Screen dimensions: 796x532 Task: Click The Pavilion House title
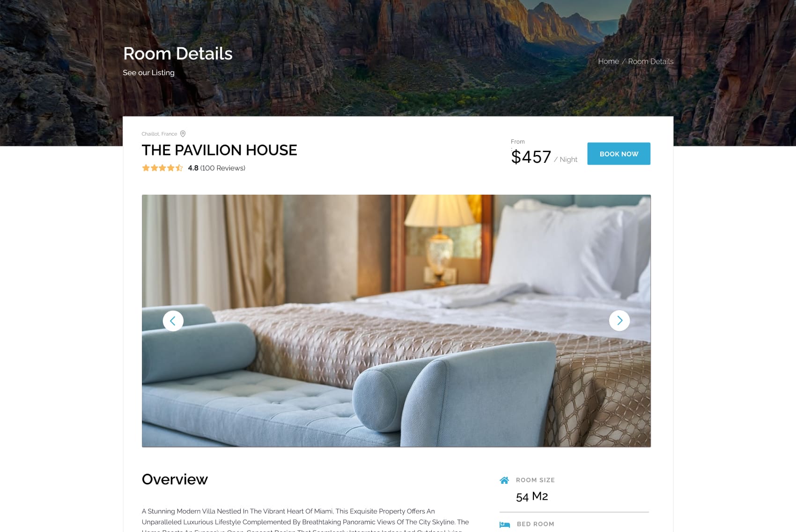coord(219,150)
